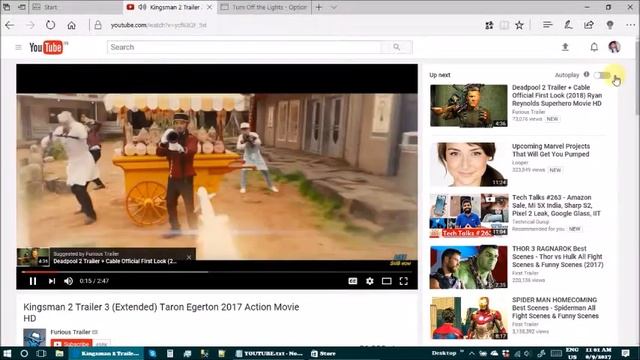Screen dimensions: 640x360
Task: Open the YouTube guide hamburger menu
Action: tap(18, 47)
